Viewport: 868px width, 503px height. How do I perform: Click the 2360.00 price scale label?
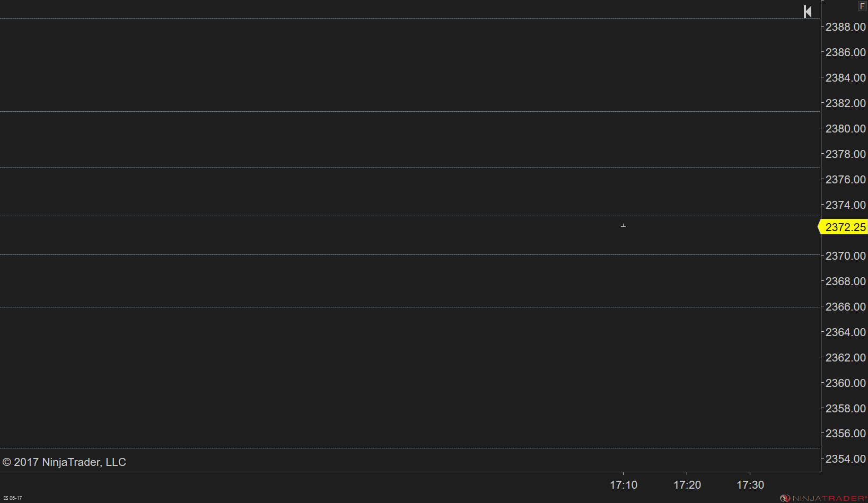coord(845,383)
